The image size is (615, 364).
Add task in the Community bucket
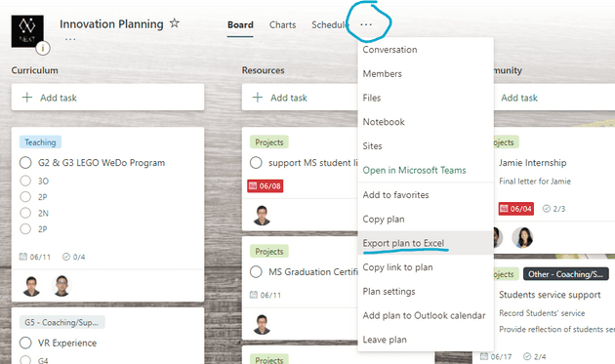tap(554, 98)
